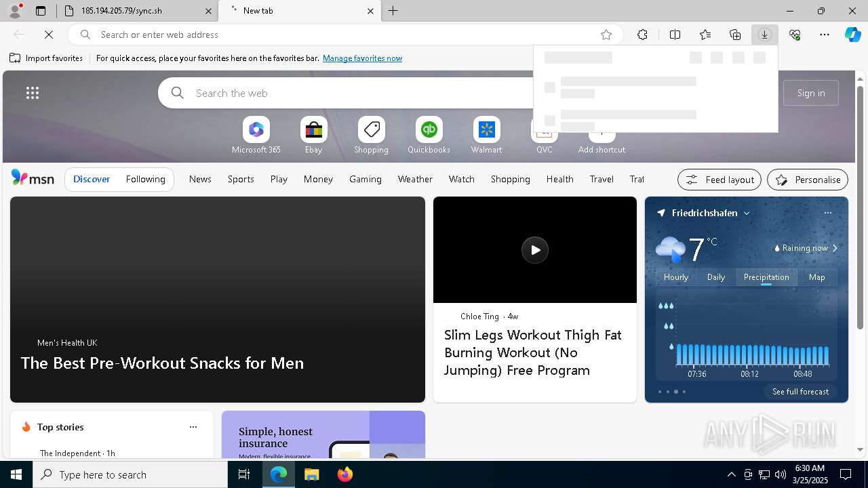Select the Discover feed tab
The height and width of the screenshot is (488, 868).
coord(92,179)
